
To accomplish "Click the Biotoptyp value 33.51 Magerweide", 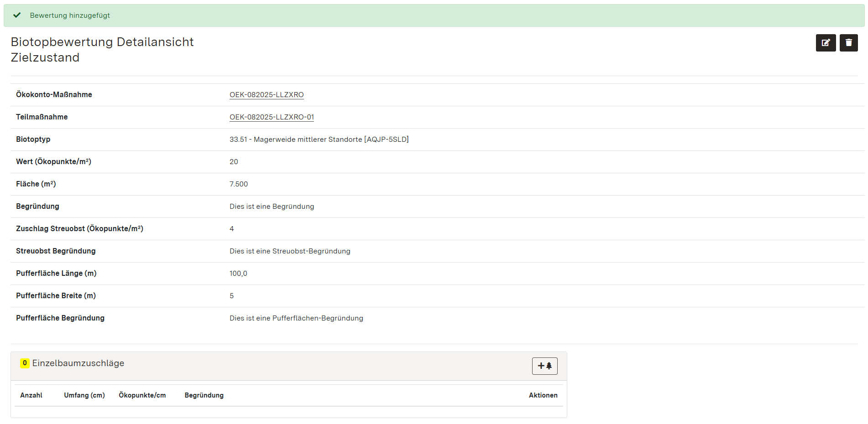I will [x=319, y=140].
